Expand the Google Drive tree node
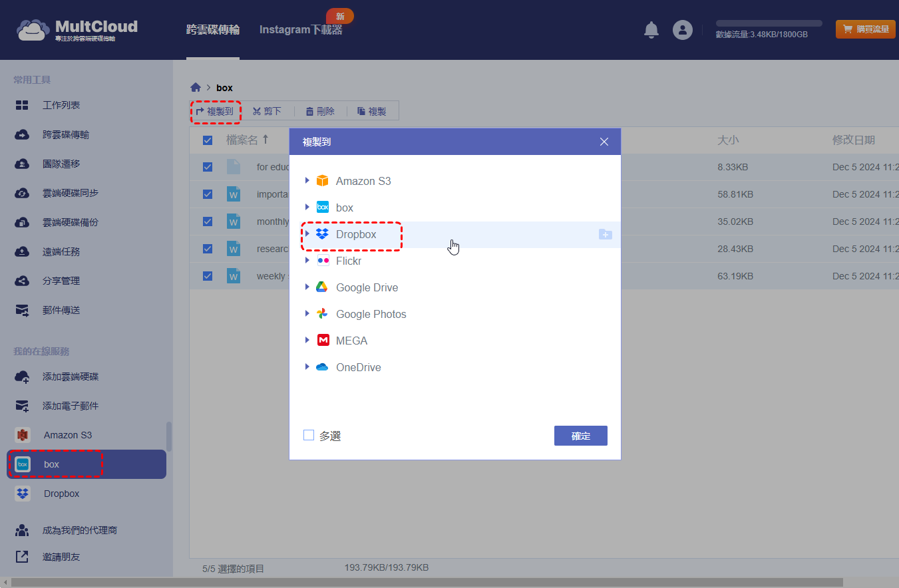The width and height of the screenshot is (899, 588). point(307,287)
